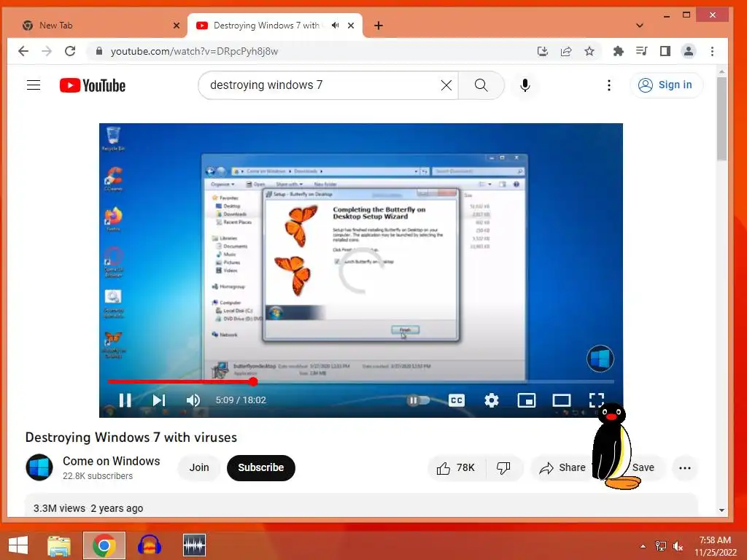The width and height of the screenshot is (747, 560).
Task: Open Chrome three-dot menu
Action: click(x=712, y=51)
